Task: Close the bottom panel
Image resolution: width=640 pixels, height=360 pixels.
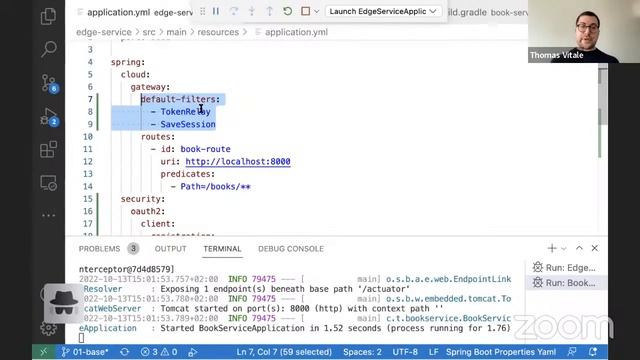Action: [x=595, y=248]
